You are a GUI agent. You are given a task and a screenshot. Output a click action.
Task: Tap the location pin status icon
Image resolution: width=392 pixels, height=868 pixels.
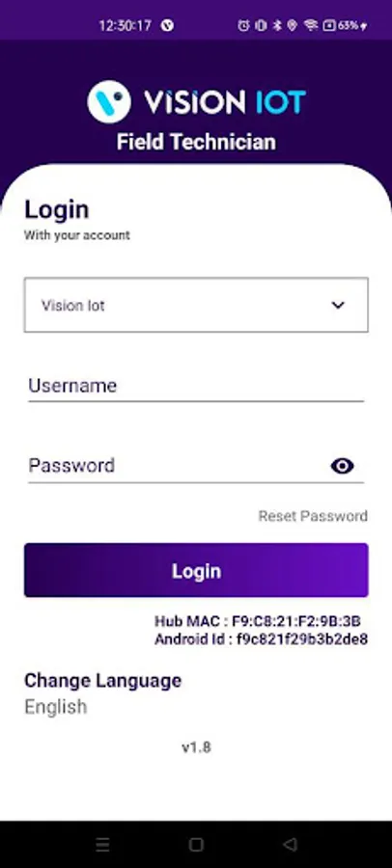coord(293,25)
